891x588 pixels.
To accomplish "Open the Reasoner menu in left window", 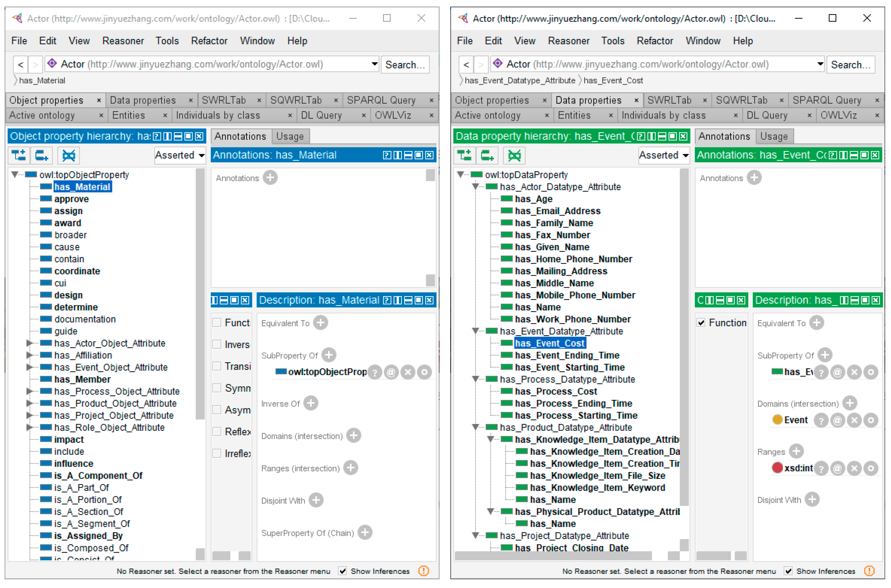I will click(x=123, y=40).
